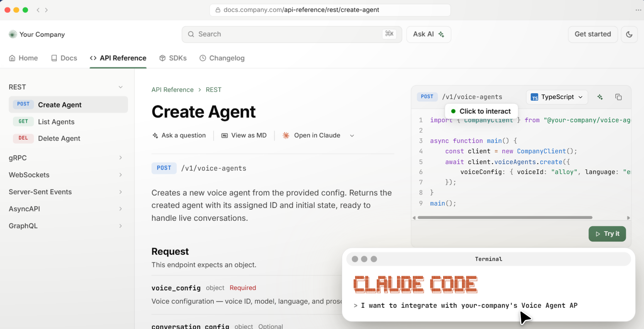Select Create Agent in the sidebar
The height and width of the screenshot is (329, 644).
point(68,104)
